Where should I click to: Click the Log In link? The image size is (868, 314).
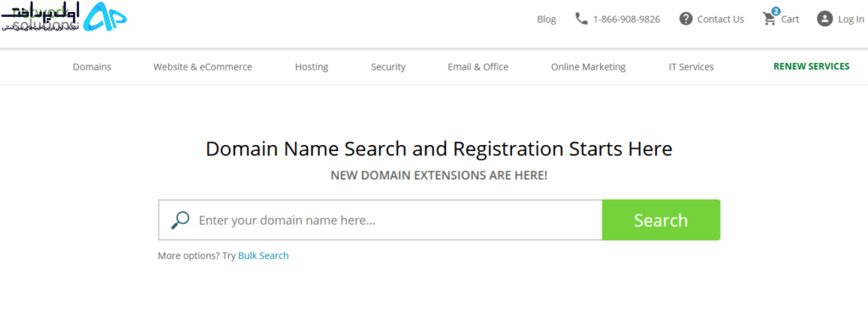[851, 20]
